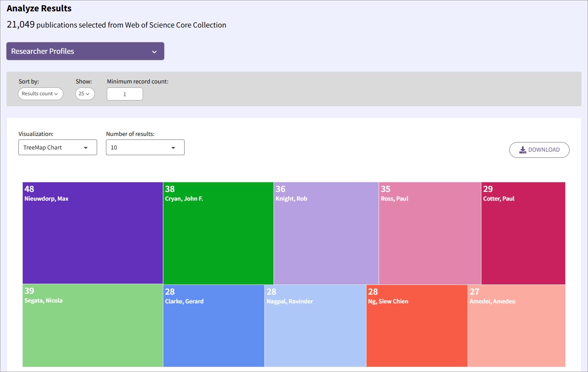Click the DOWNLOAD button
The image size is (588, 372).
[539, 150]
